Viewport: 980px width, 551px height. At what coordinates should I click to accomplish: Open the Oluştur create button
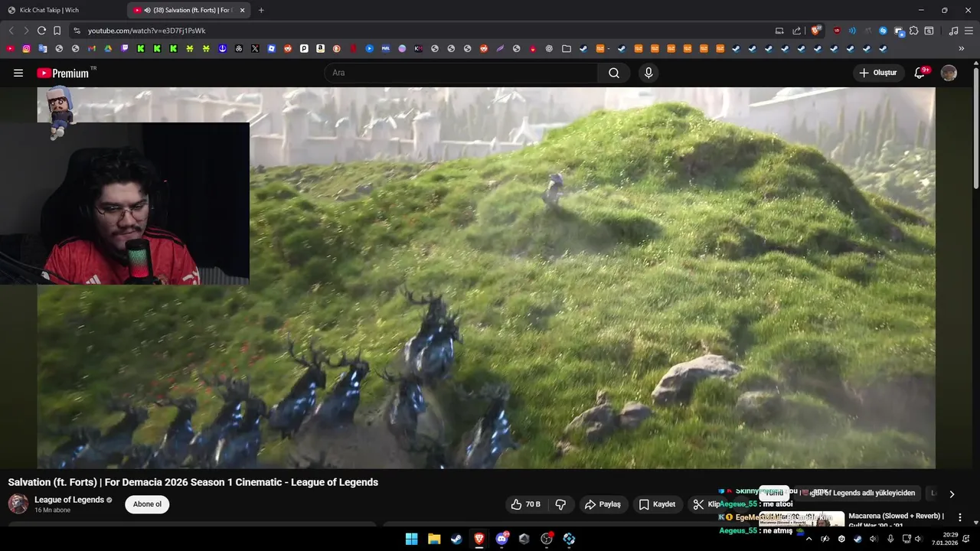tap(877, 73)
